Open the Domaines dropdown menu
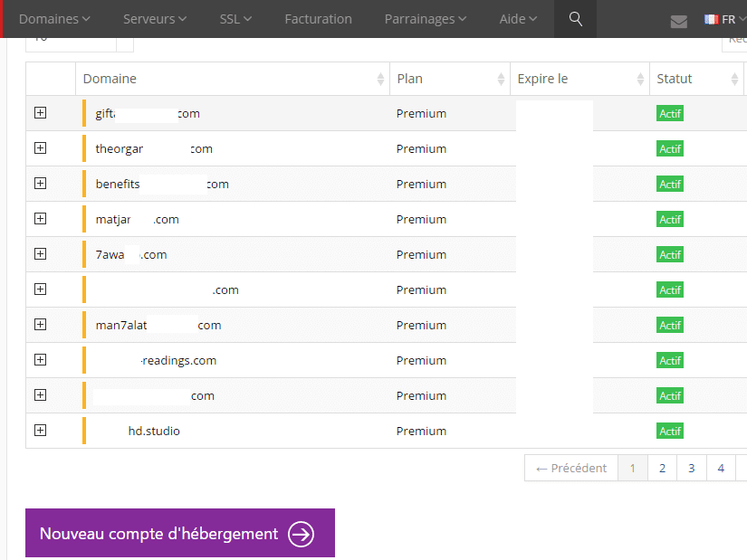The image size is (747, 560). [53, 18]
